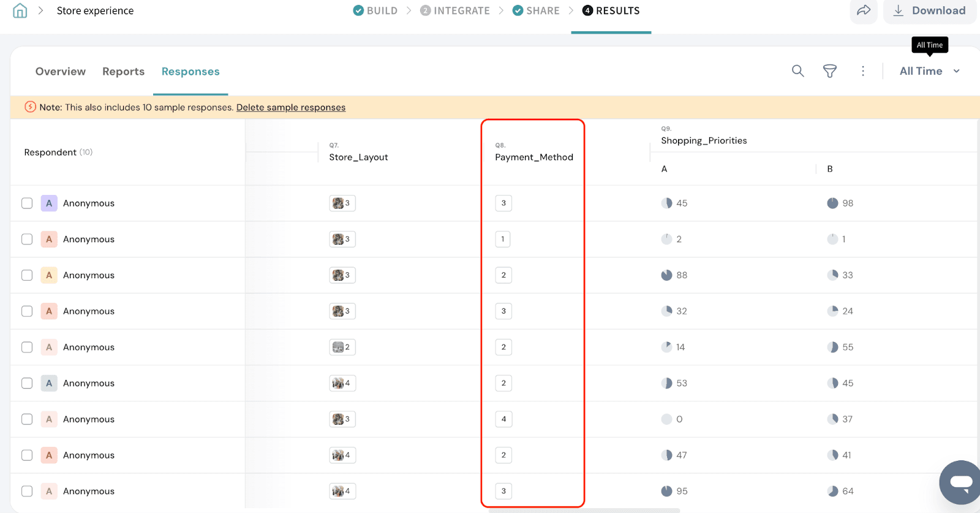Open the three-dot more options menu

tap(863, 71)
